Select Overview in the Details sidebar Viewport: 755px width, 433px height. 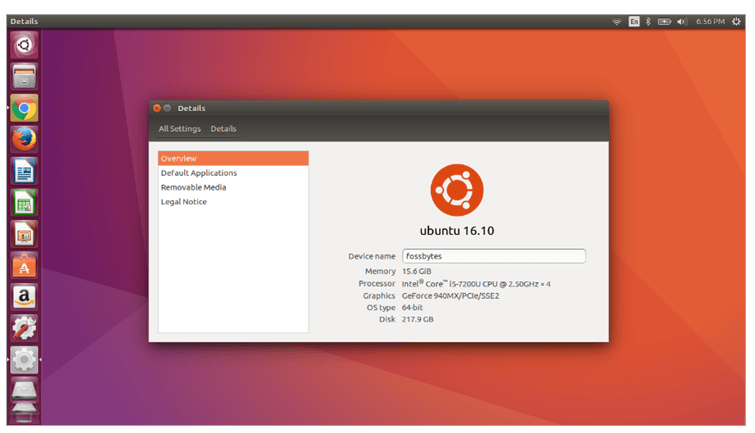[233, 158]
